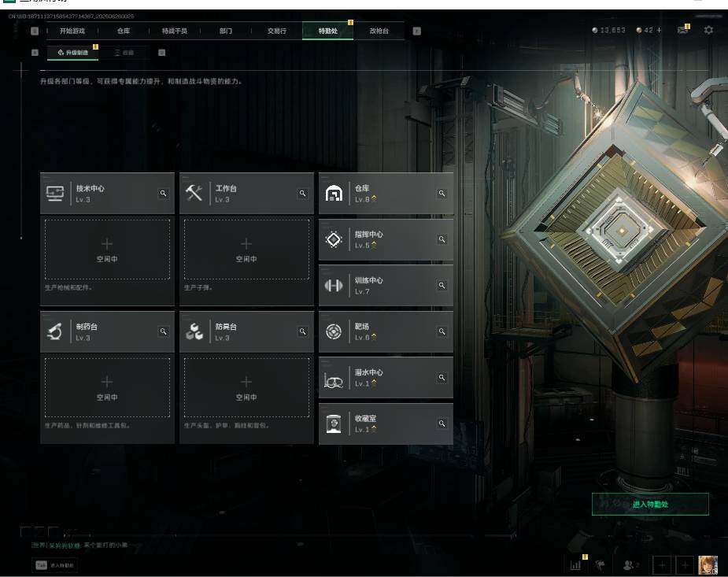
Task: Click the first empty teammate plus slot
Action: (x=662, y=565)
